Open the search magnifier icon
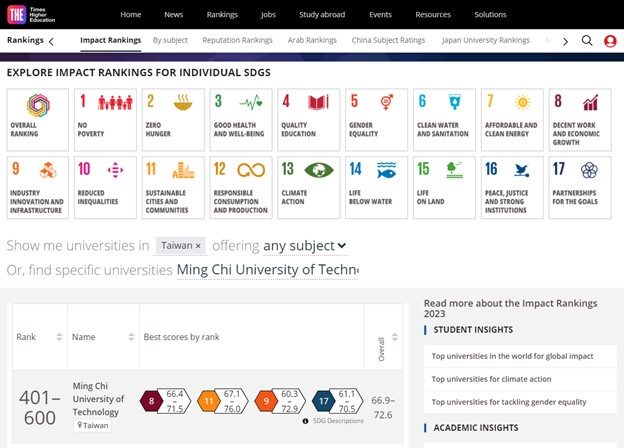 coord(587,41)
